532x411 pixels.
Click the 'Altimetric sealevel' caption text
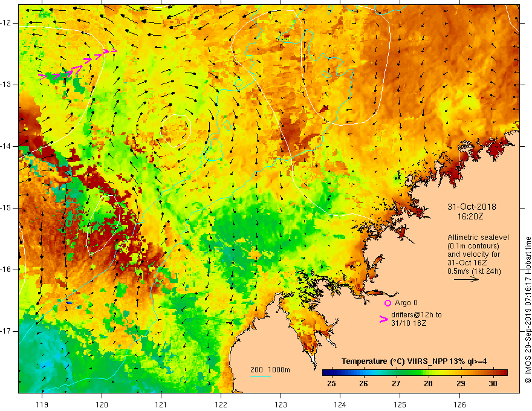(478, 238)
